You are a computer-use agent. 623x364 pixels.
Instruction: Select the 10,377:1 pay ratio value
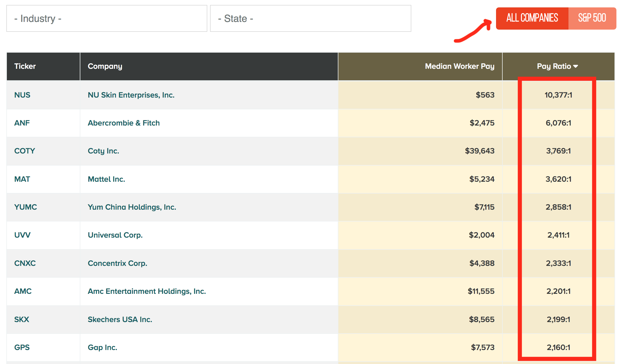point(558,95)
